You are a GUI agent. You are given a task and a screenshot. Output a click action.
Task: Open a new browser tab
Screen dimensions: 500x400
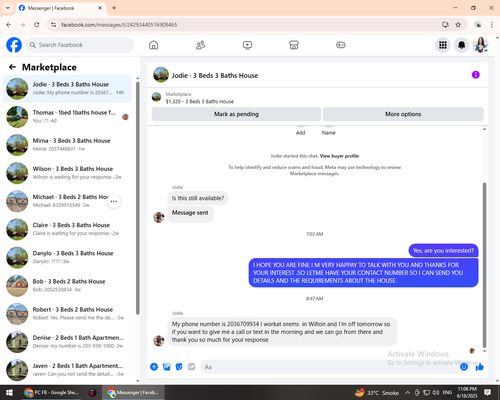[x=114, y=8]
